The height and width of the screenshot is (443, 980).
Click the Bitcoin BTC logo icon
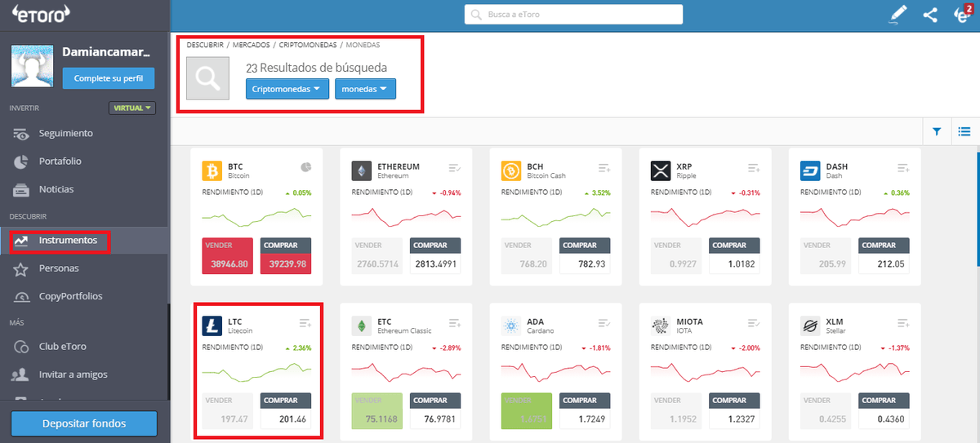212,171
